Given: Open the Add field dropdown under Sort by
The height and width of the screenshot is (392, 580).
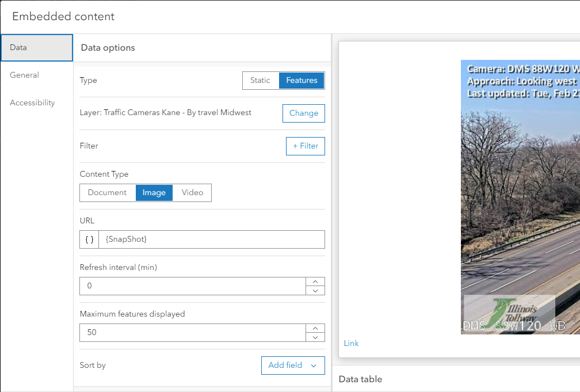Looking at the screenshot, I should tap(292, 366).
